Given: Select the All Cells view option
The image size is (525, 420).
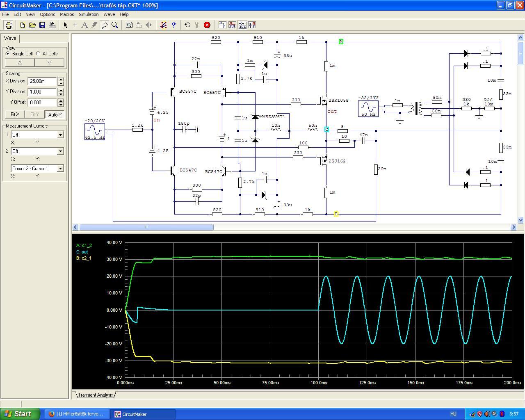Looking at the screenshot, I should [39, 54].
